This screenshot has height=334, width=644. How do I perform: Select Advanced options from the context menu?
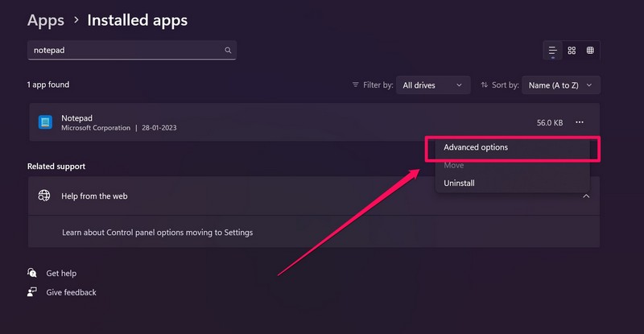tap(476, 147)
